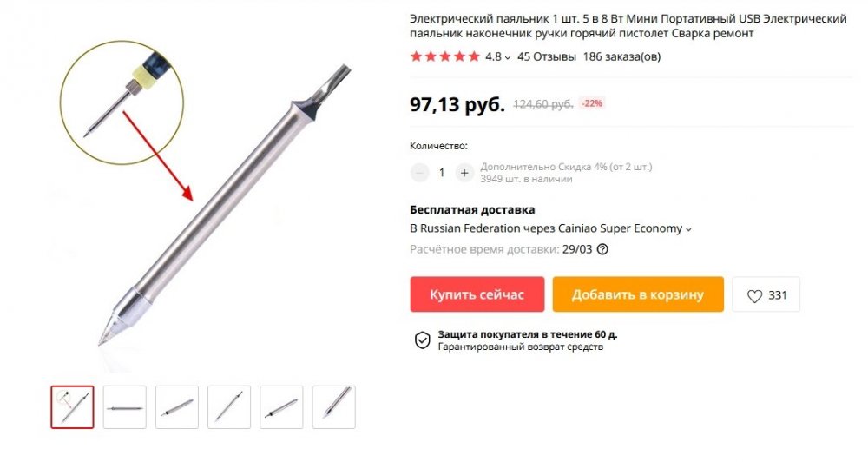Open the 45 Отзывы reviews link

(546, 56)
